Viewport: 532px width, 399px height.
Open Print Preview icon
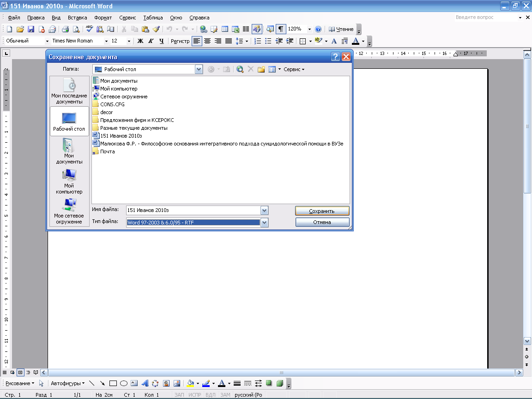coord(76,29)
